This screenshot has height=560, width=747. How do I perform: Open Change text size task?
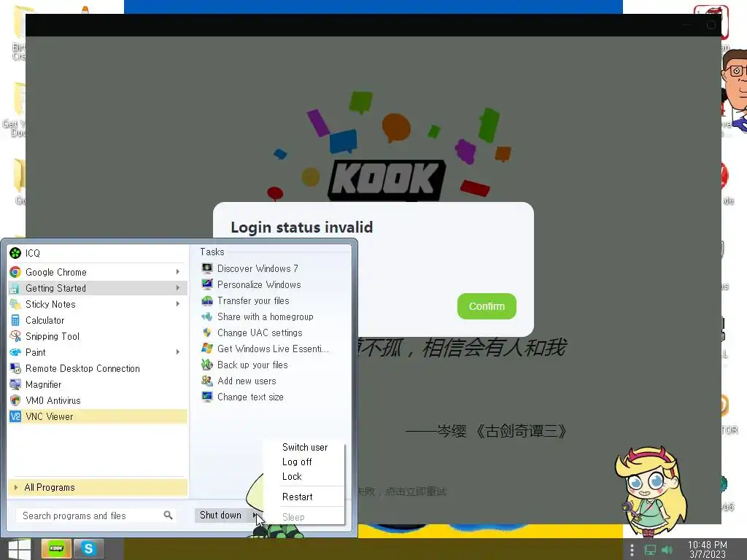[250, 397]
